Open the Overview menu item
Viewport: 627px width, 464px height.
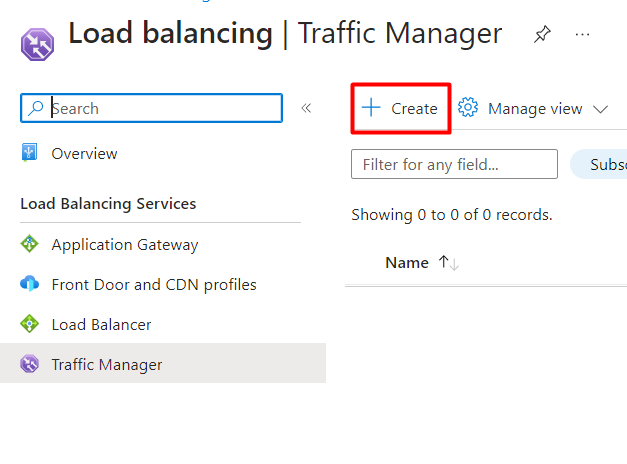click(84, 153)
